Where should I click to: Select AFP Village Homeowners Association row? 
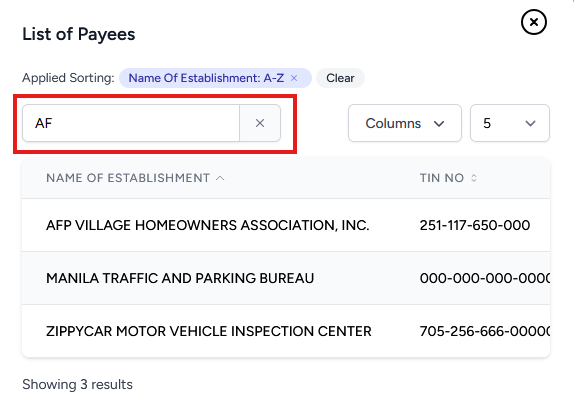pos(286,225)
